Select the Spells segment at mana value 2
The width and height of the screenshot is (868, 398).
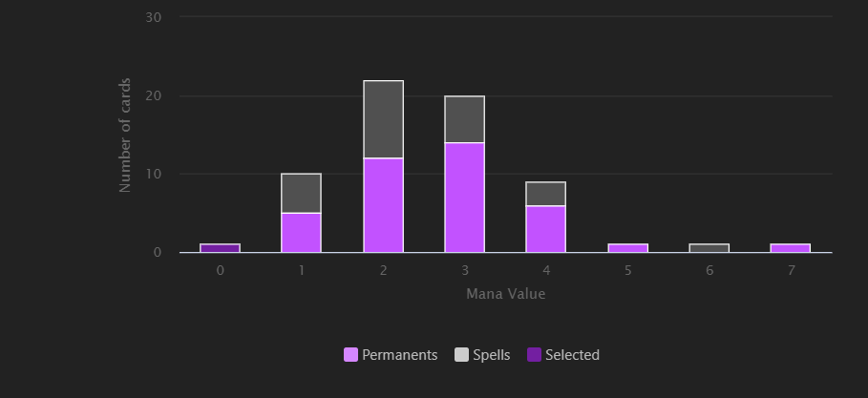tap(383, 119)
